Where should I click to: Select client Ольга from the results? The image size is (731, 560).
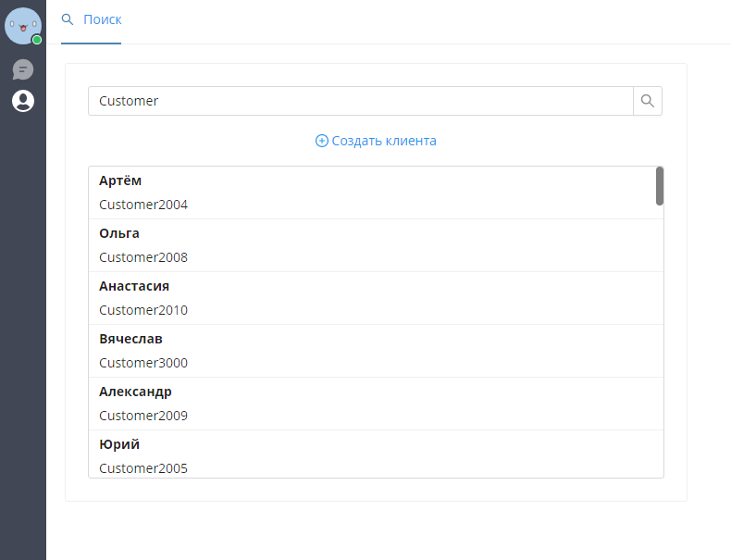point(376,245)
